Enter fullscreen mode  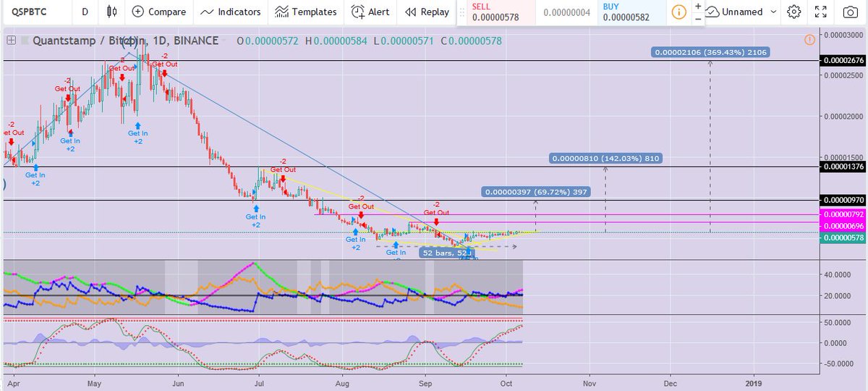(x=820, y=12)
